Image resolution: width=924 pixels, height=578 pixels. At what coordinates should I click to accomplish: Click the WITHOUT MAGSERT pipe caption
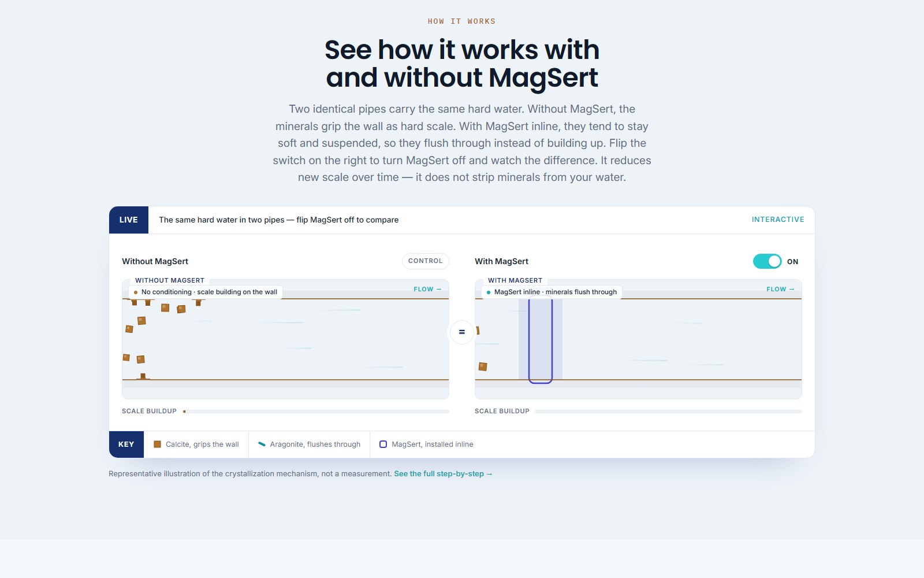click(x=170, y=280)
